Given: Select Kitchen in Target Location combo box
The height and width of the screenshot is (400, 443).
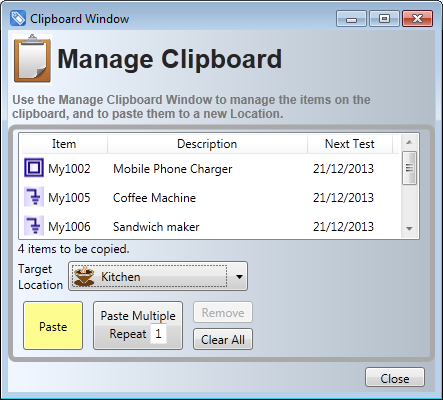Looking at the screenshot, I should (x=158, y=276).
